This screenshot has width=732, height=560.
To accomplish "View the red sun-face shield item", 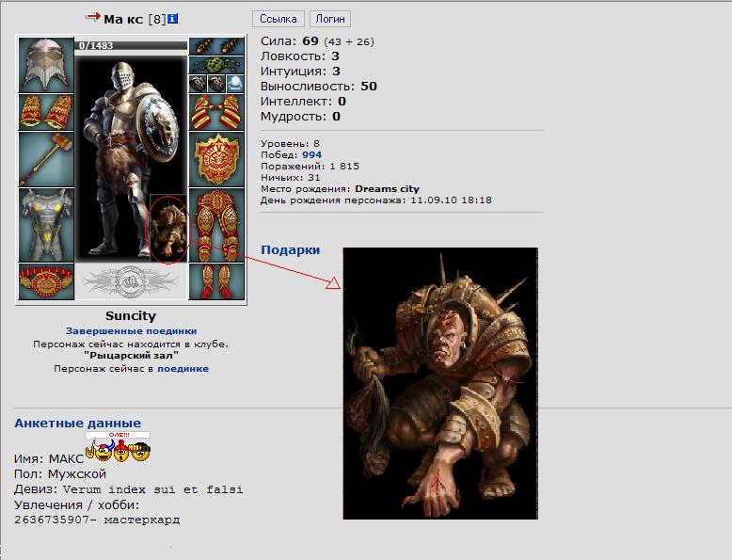I will 216,159.
